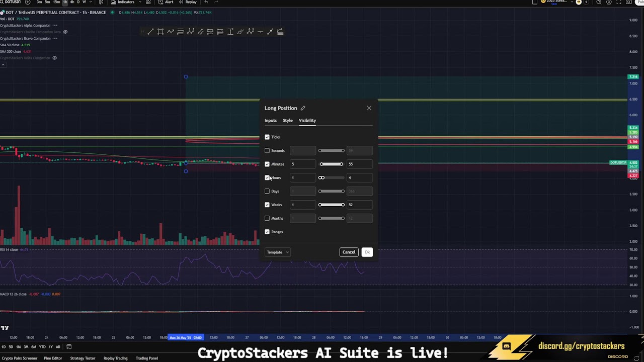This screenshot has width=644, height=362.
Task: Confirm with the Ok button
Action: (367, 252)
